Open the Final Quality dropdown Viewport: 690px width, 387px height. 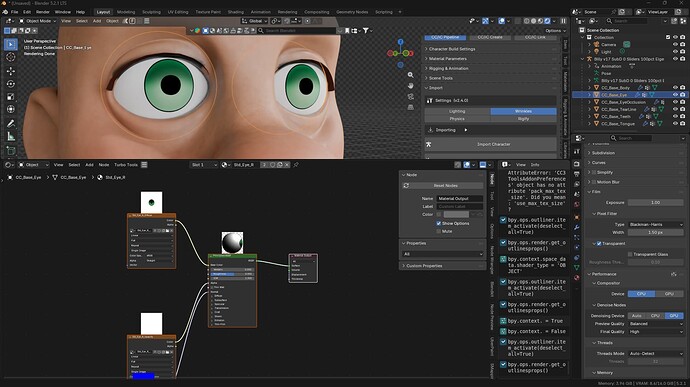pos(656,332)
